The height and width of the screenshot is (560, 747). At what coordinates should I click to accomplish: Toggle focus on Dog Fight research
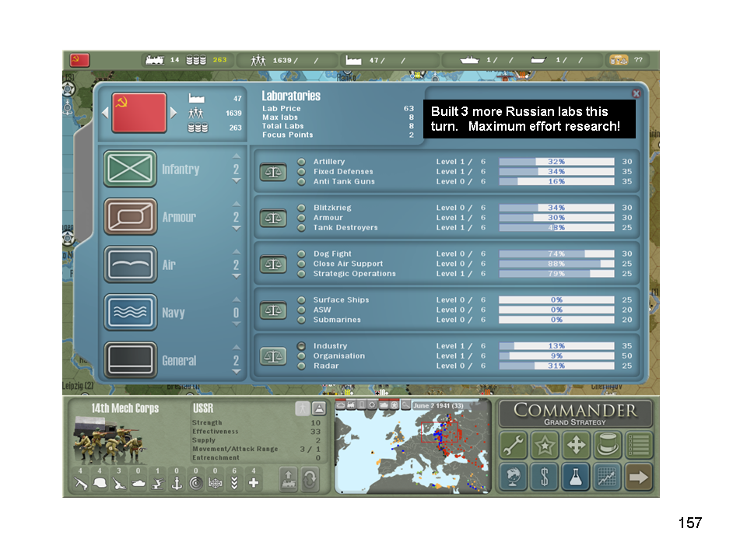pos(301,254)
